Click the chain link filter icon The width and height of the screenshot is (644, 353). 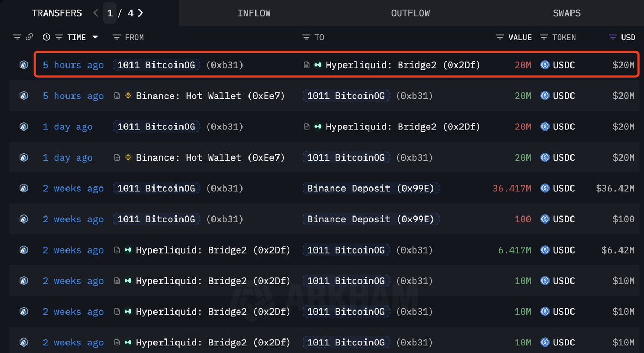(x=30, y=37)
